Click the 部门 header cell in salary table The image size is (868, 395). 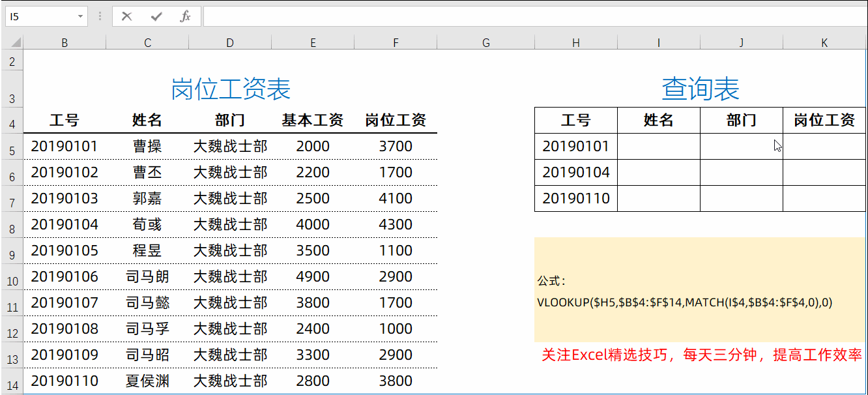click(230, 121)
